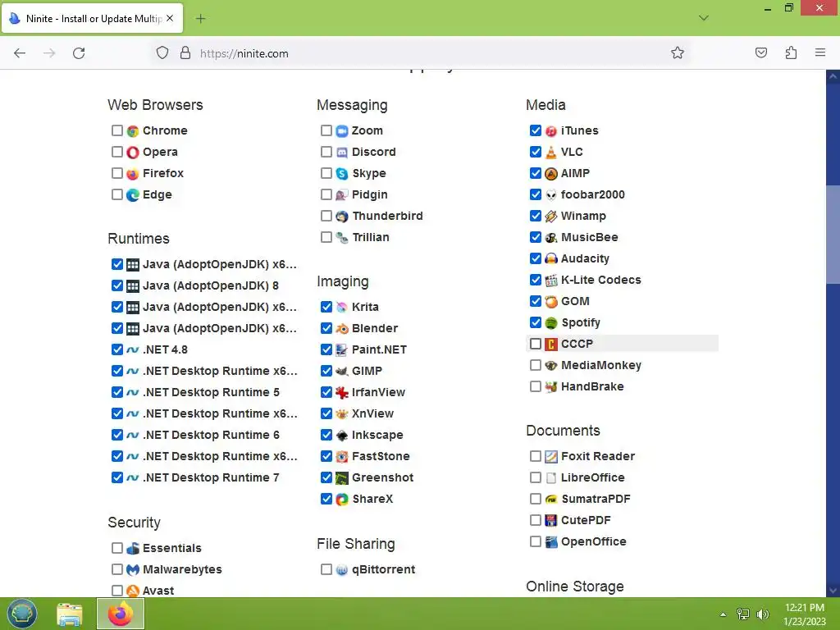Click the VLC cone icon
840x630 pixels.
pyautogui.click(x=550, y=152)
